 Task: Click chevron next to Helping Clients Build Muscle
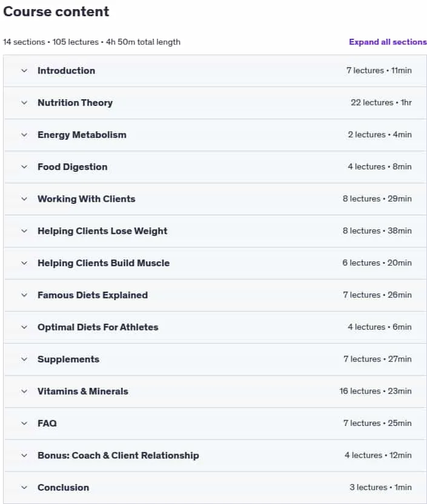(x=24, y=263)
